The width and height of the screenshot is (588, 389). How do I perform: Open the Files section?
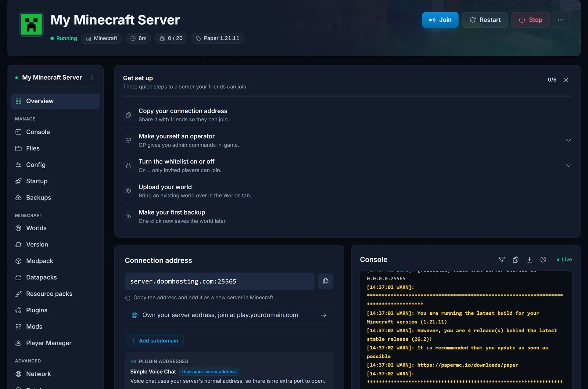55,148
